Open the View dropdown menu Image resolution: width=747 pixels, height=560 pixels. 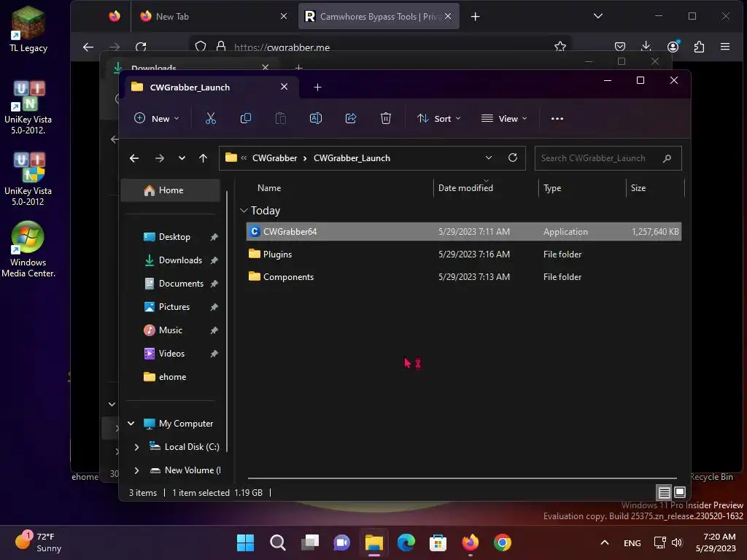pyautogui.click(x=504, y=119)
